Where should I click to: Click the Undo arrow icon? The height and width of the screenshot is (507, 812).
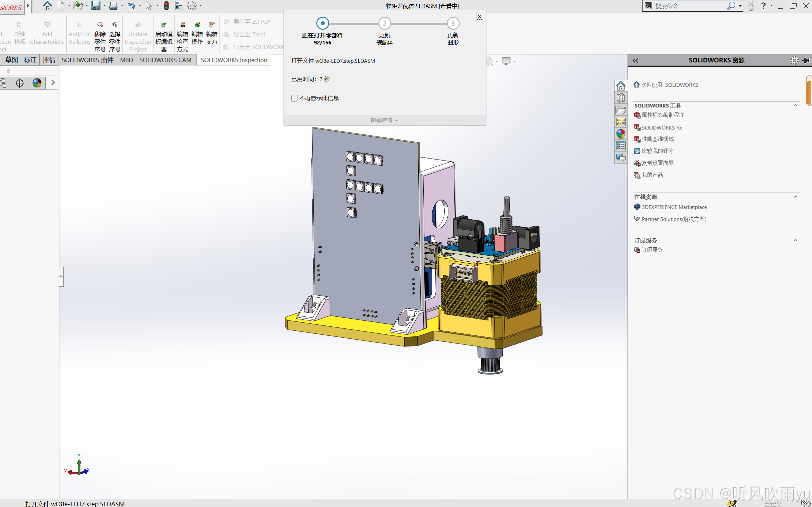click(131, 6)
